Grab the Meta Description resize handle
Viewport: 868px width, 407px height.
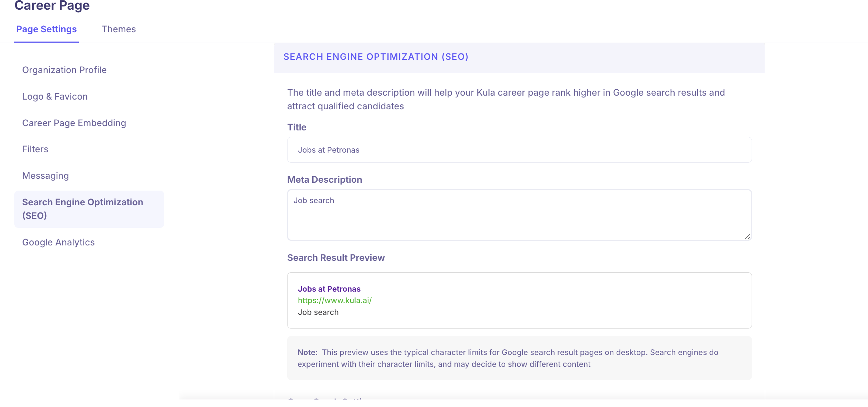pyautogui.click(x=747, y=236)
